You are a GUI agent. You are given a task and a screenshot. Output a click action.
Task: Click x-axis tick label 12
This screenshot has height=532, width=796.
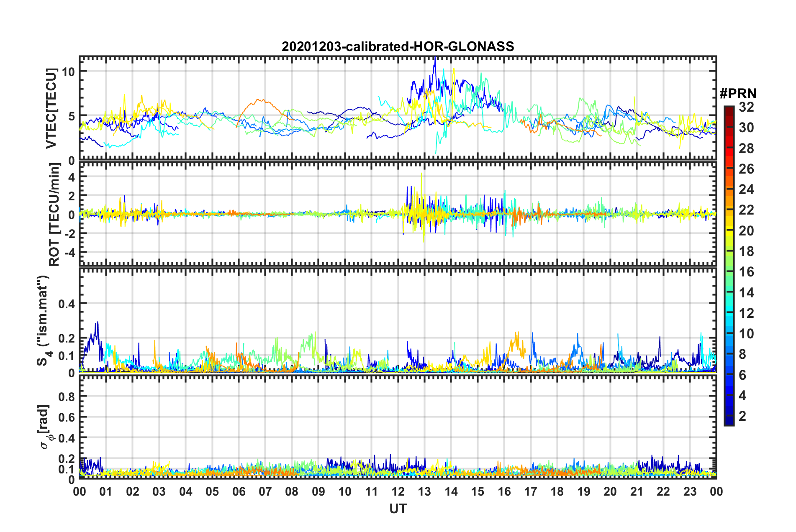398,491
